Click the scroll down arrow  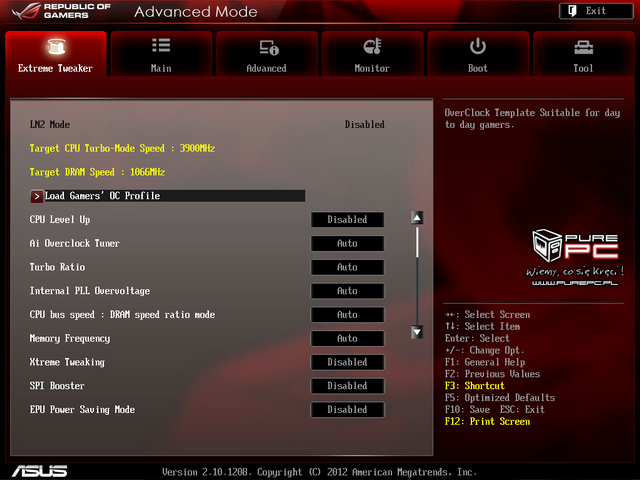(x=417, y=332)
